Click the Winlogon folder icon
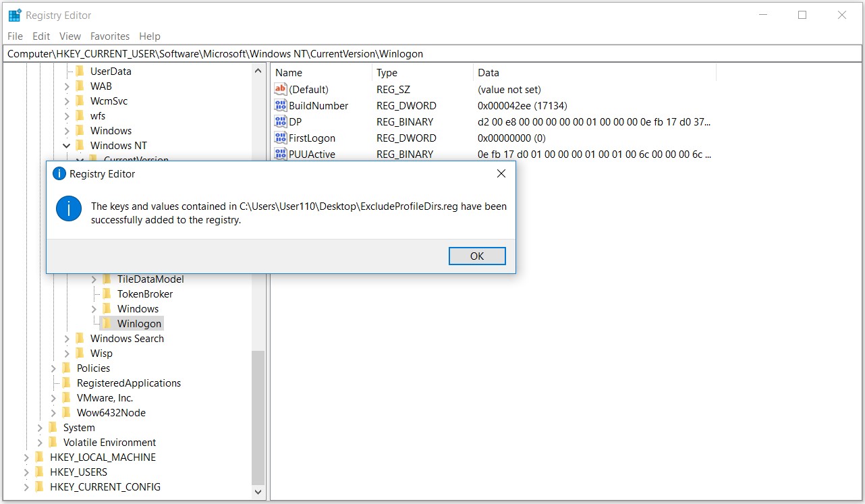The width and height of the screenshot is (865, 504). click(x=107, y=323)
